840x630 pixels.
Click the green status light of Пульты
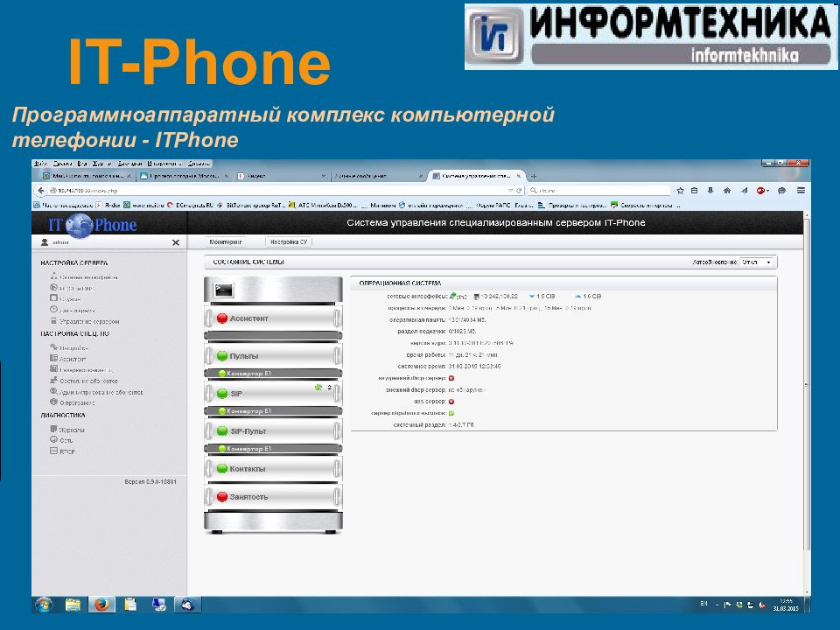222,356
